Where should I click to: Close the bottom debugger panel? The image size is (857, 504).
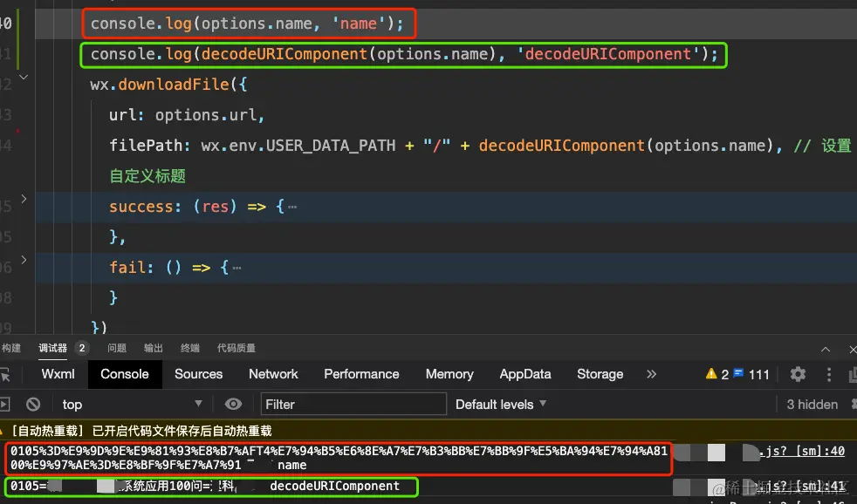click(x=853, y=349)
